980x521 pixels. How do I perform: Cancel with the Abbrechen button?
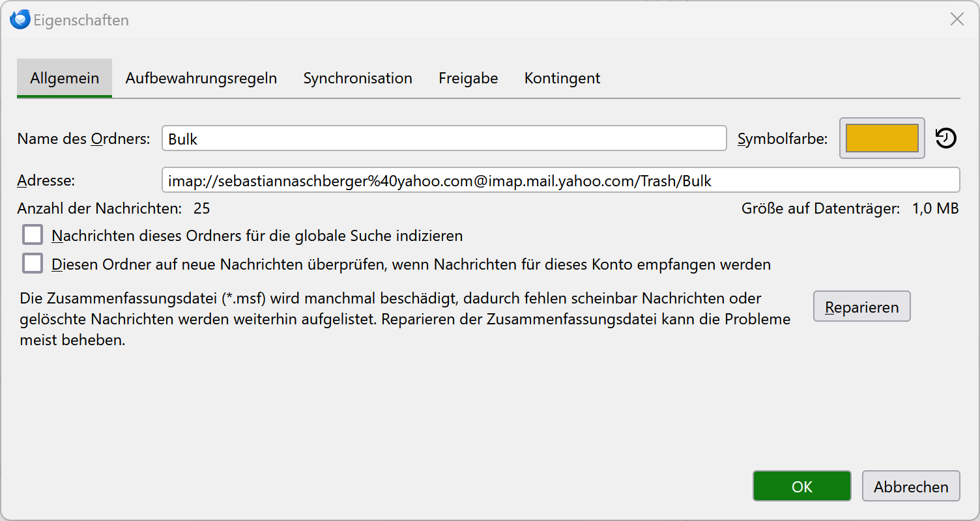(x=910, y=486)
